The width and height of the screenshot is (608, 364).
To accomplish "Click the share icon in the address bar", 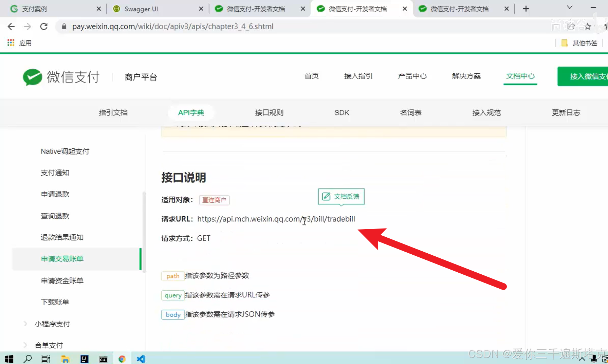I will click(x=571, y=26).
